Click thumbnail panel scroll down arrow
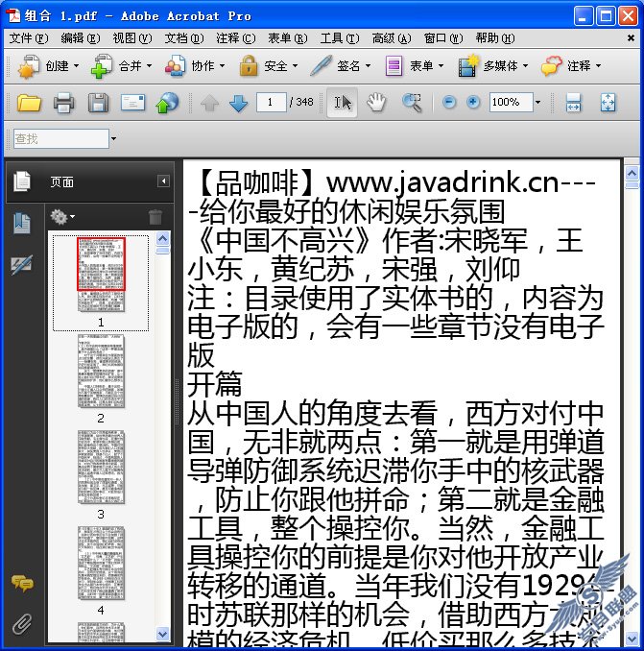Viewport: 644px width, 651px height. coord(162,634)
